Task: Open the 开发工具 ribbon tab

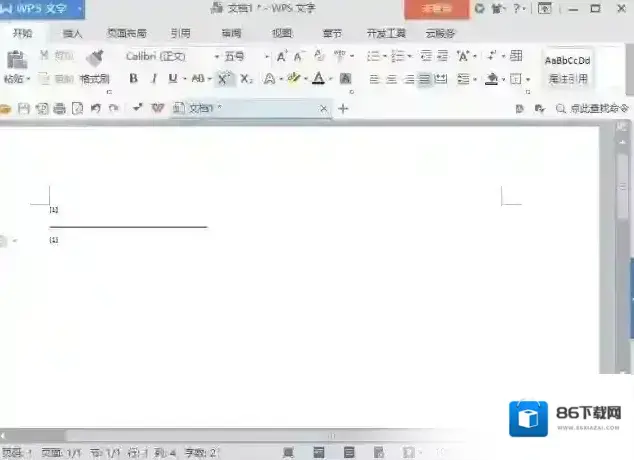Action: 386,33
